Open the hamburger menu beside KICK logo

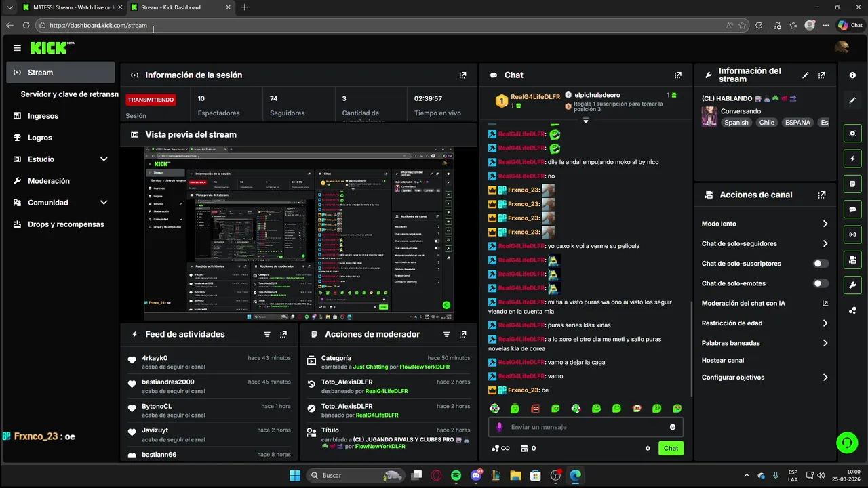[17, 48]
